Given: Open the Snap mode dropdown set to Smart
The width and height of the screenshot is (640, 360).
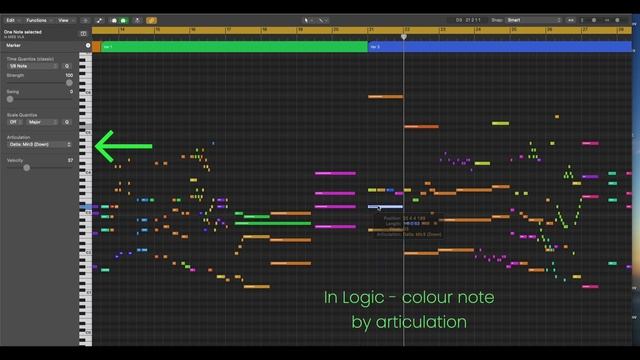Looking at the screenshot, I should point(533,20).
